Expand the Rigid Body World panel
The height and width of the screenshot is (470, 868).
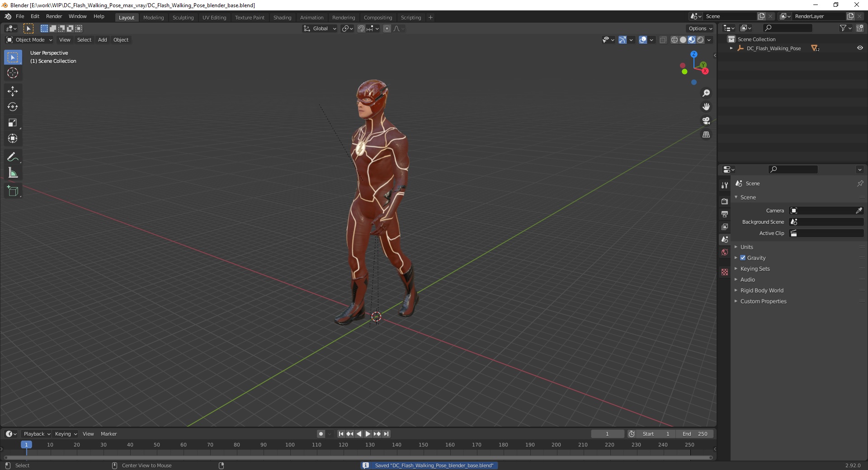click(x=762, y=291)
